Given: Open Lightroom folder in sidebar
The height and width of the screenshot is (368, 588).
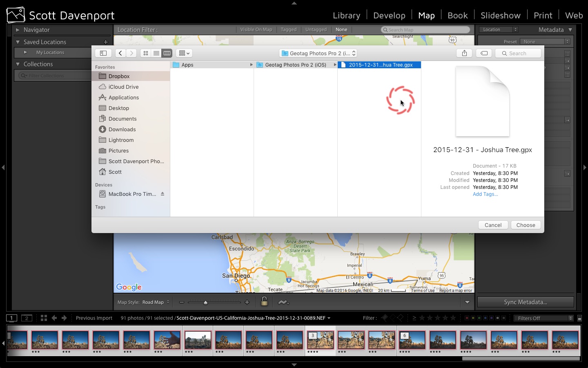Looking at the screenshot, I should coord(131,140).
